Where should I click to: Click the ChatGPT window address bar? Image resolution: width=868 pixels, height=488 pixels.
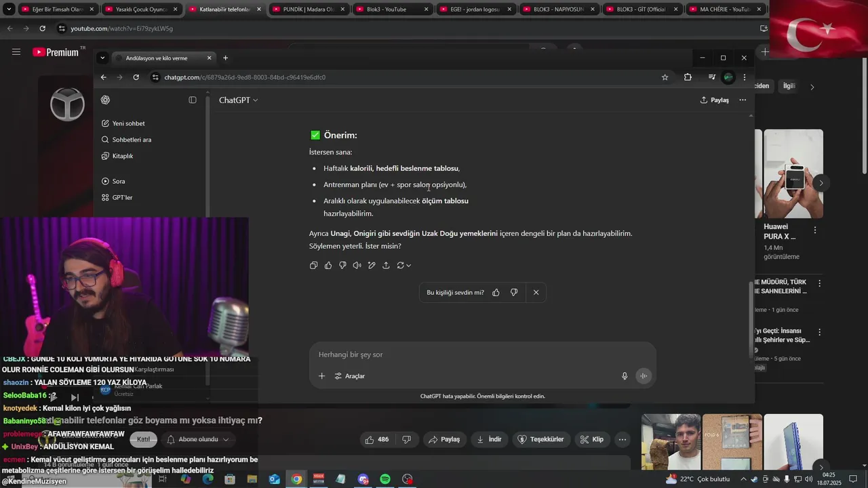[407, 77]
